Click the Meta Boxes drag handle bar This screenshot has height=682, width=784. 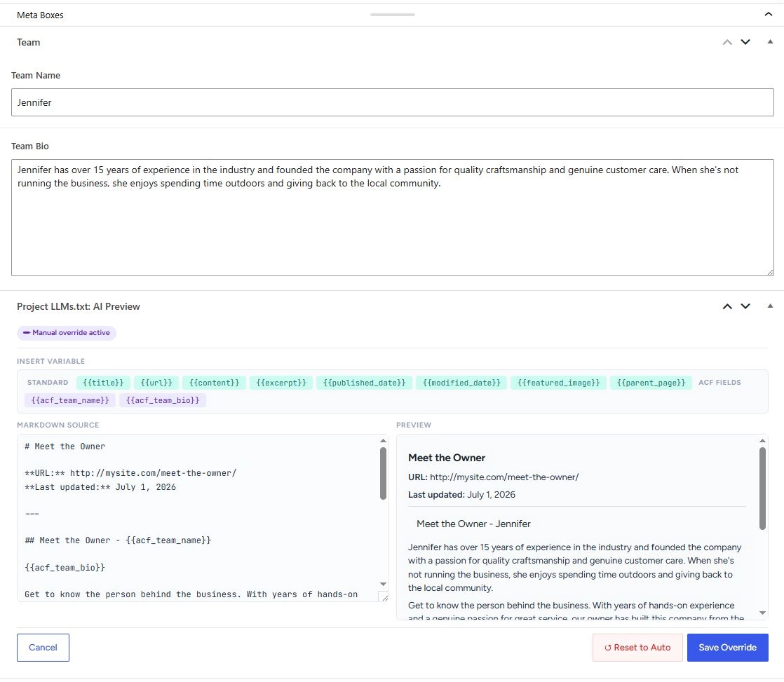coord(393,15)
